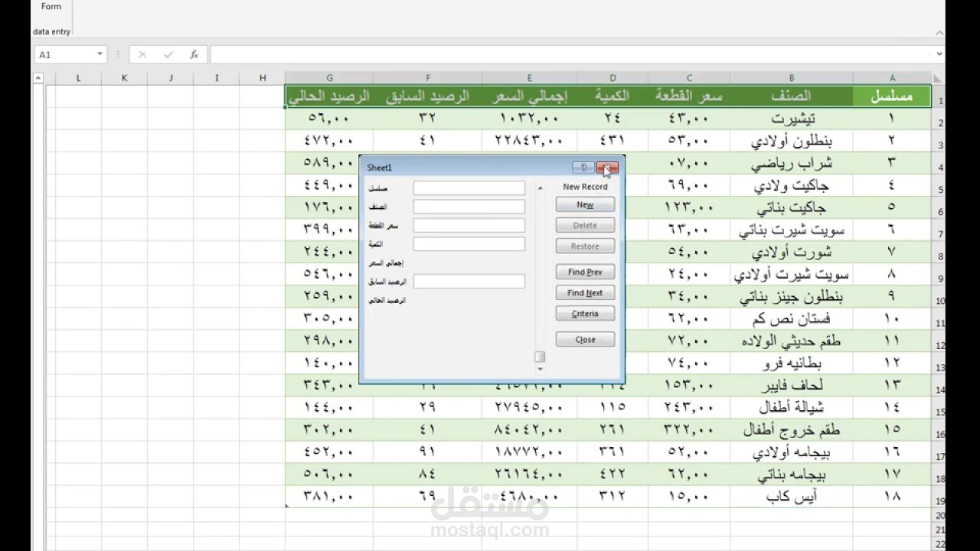Select the cell 'بيجامه بناتي'
980x551 pixels.
click(x=792, y=474)
